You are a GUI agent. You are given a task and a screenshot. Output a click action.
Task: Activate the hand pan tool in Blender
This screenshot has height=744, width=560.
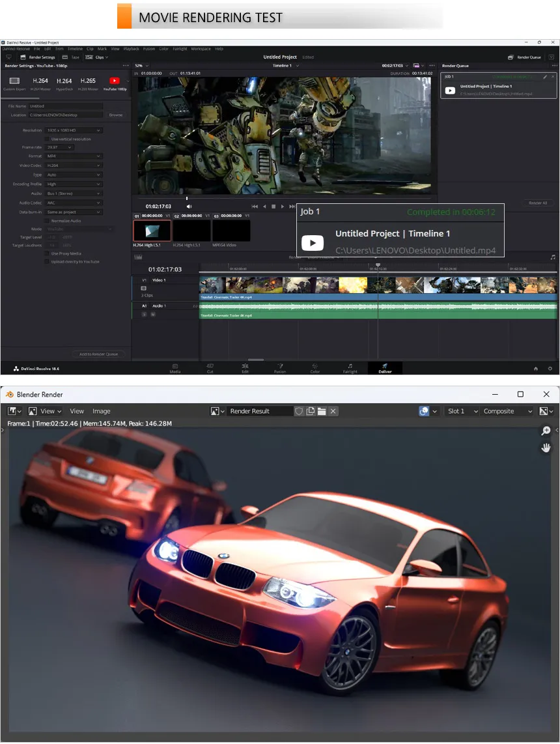pos(546,448)
